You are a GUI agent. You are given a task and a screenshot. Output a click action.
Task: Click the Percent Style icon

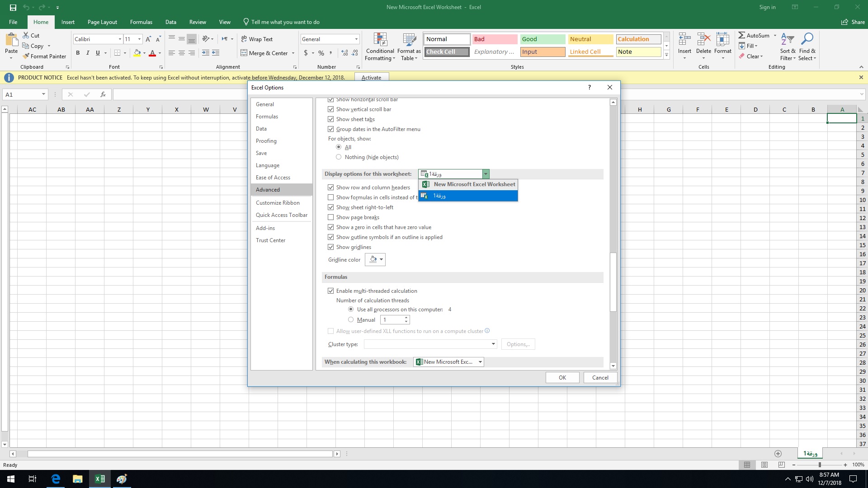[321, 53]
